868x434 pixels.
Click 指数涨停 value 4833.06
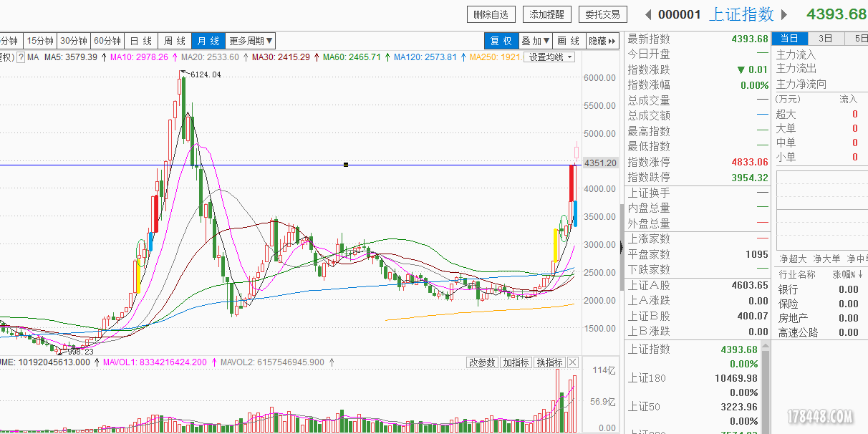tap(749, 162)
